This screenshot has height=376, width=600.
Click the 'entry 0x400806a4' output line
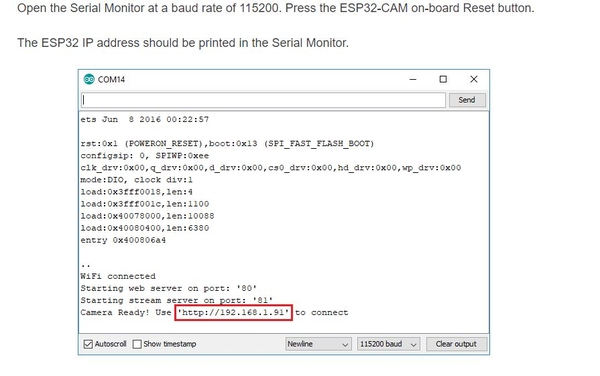coord(123,240)
